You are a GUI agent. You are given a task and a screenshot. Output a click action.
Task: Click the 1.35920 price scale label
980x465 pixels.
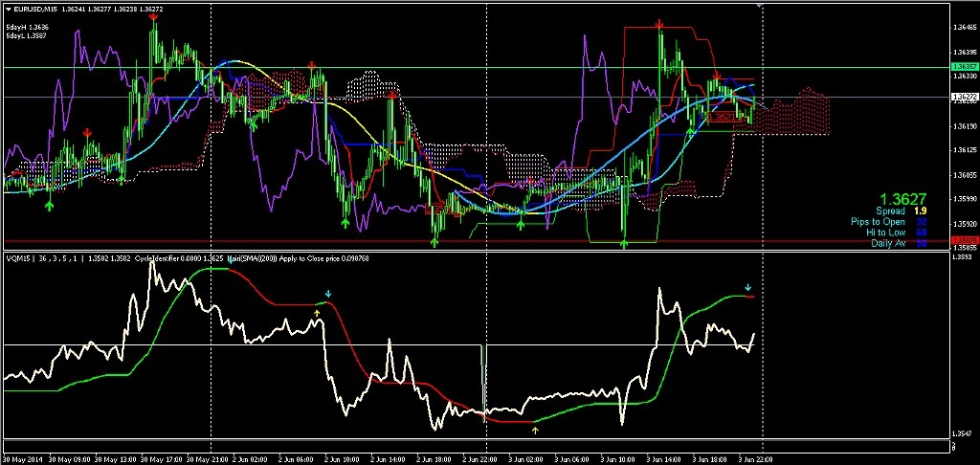[x=965, y=224]
